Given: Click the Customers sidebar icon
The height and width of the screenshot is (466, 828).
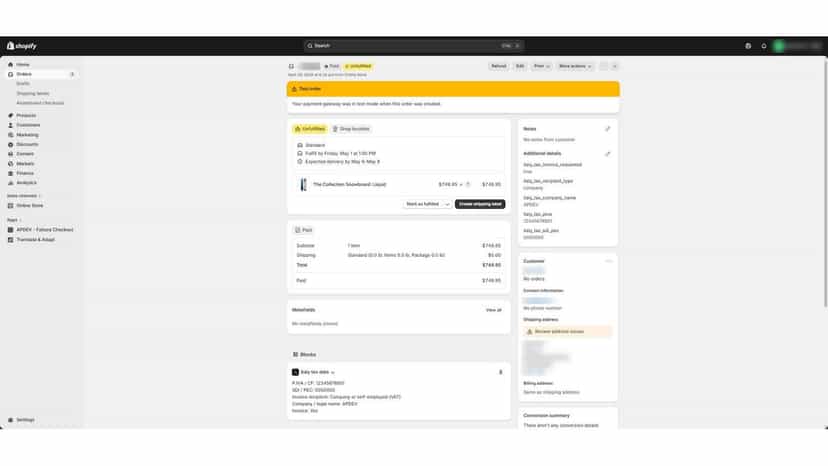Looking at the screenshot, I should click(x=11, y=125).
